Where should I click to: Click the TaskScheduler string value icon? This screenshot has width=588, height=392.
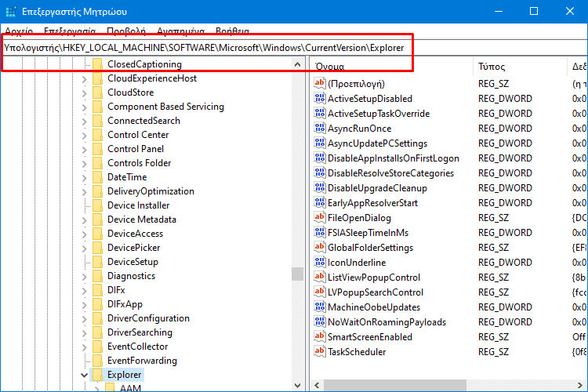tap(320, 351)
